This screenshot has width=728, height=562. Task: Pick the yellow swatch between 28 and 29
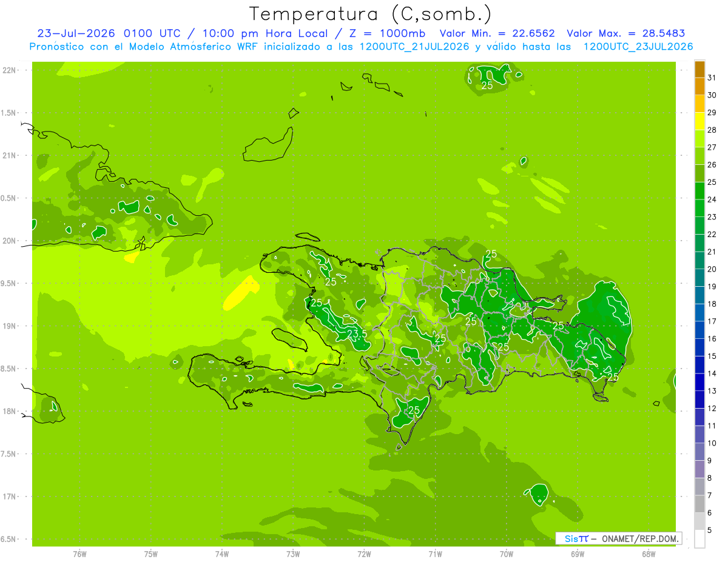point(699,121)
